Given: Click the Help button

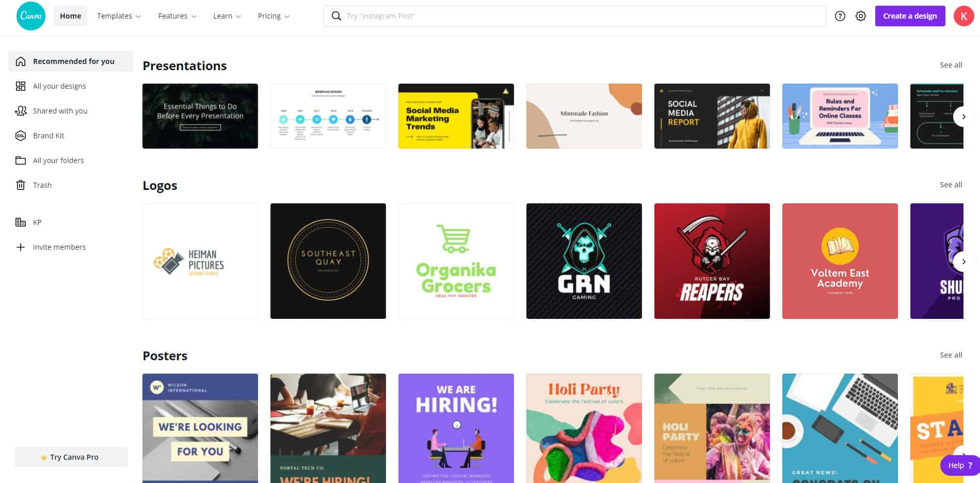Looking at the screenshot, I should point(960,465).
